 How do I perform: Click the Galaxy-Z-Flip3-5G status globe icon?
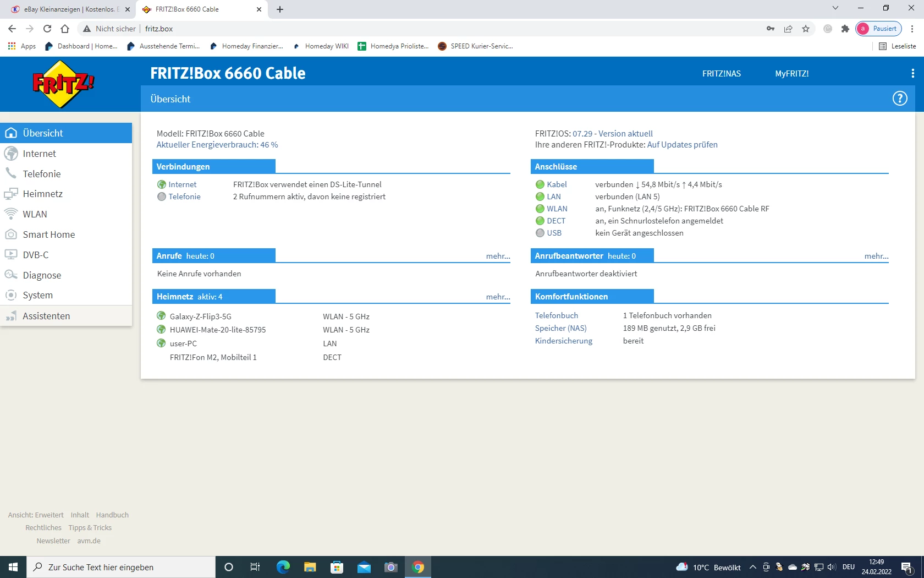(x=161, y=316)
